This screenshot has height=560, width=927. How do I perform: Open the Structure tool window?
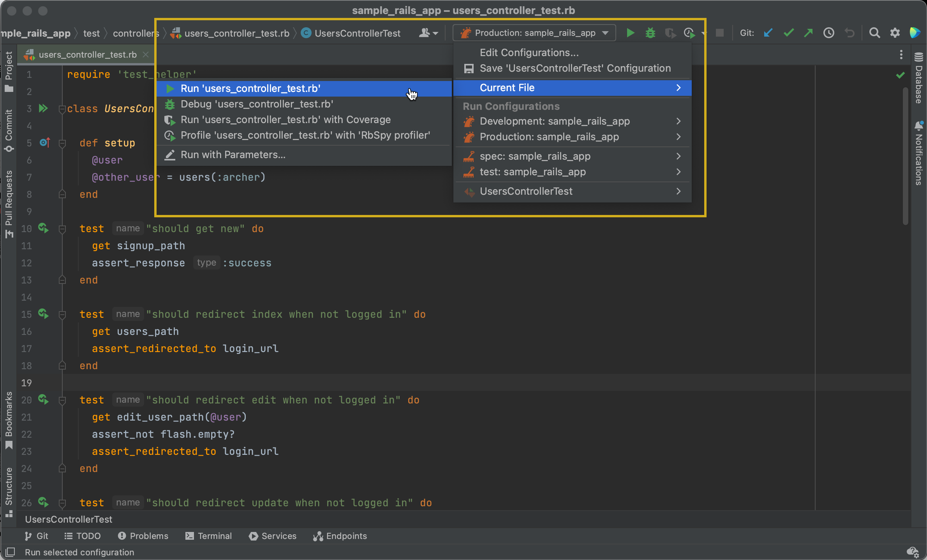tap(9, 492)
